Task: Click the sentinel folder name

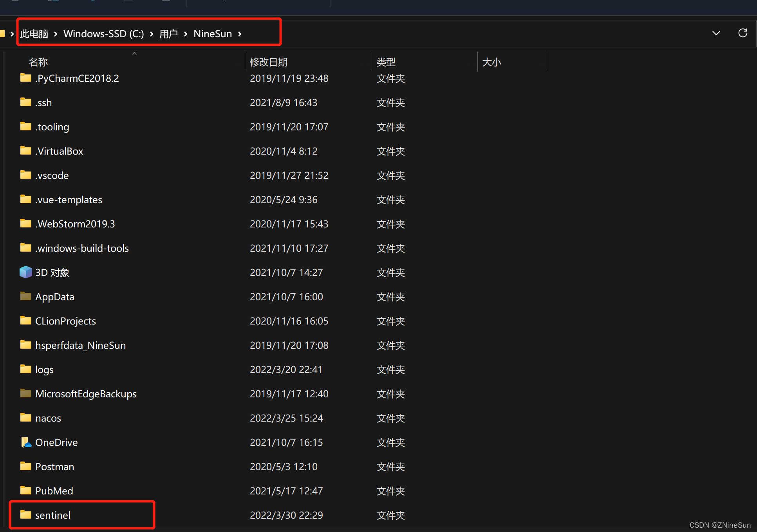Action: coord(53,515)
